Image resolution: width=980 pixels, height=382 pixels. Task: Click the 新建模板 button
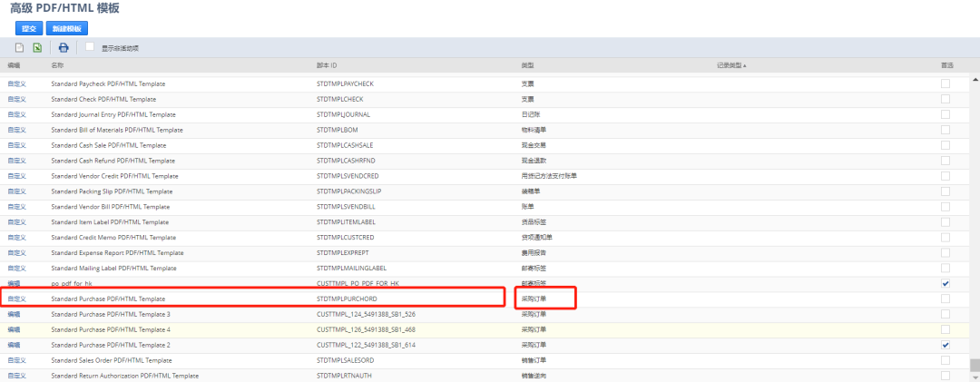point(67,28)
